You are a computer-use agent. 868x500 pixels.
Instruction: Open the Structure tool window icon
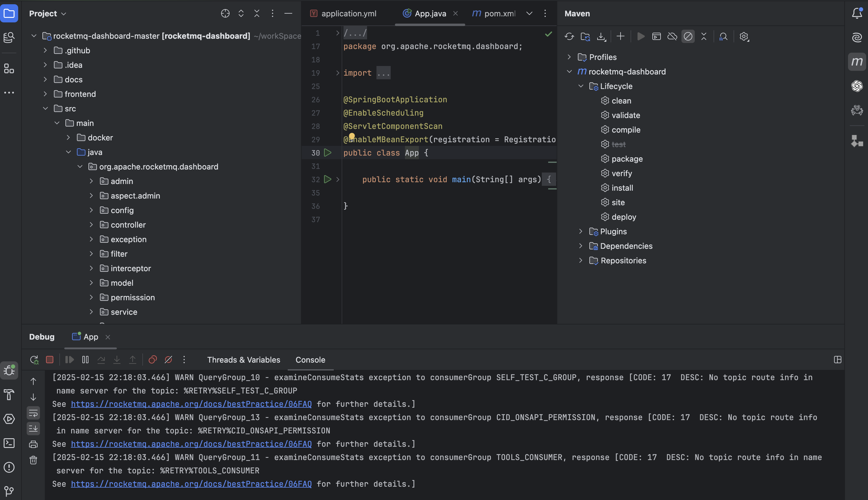point(9,69)
